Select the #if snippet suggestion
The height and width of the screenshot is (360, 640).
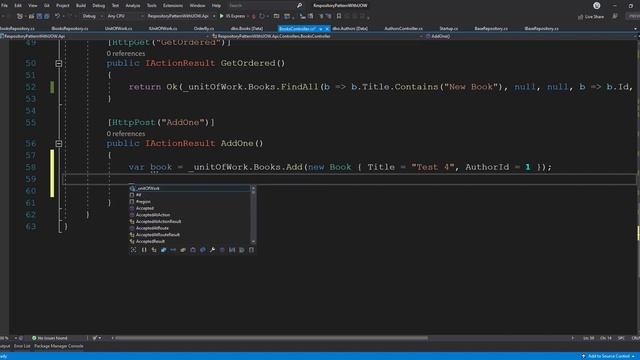click(x=190, y=195)
